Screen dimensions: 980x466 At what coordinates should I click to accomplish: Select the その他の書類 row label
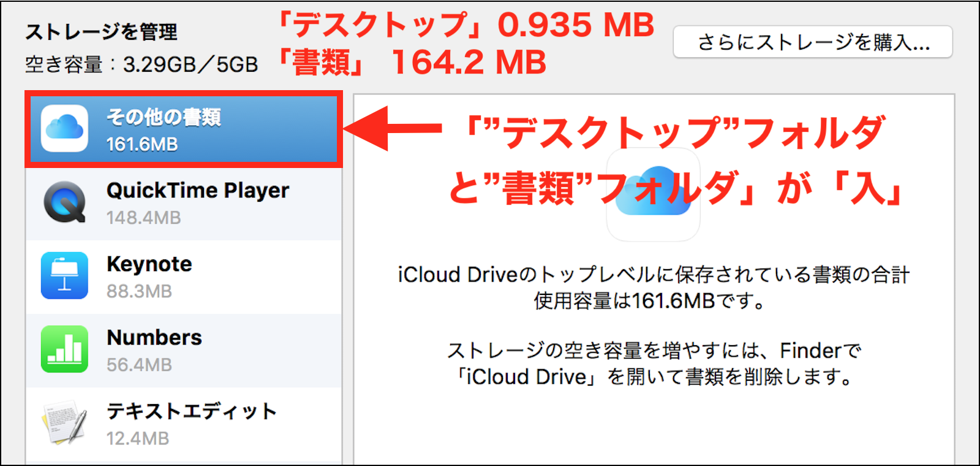(164, 116)
